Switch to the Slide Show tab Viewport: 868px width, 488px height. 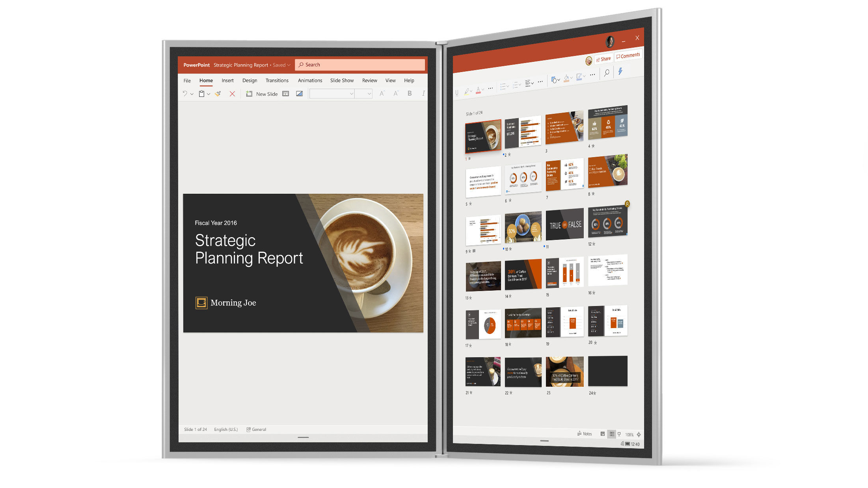[x=341, y=80]
